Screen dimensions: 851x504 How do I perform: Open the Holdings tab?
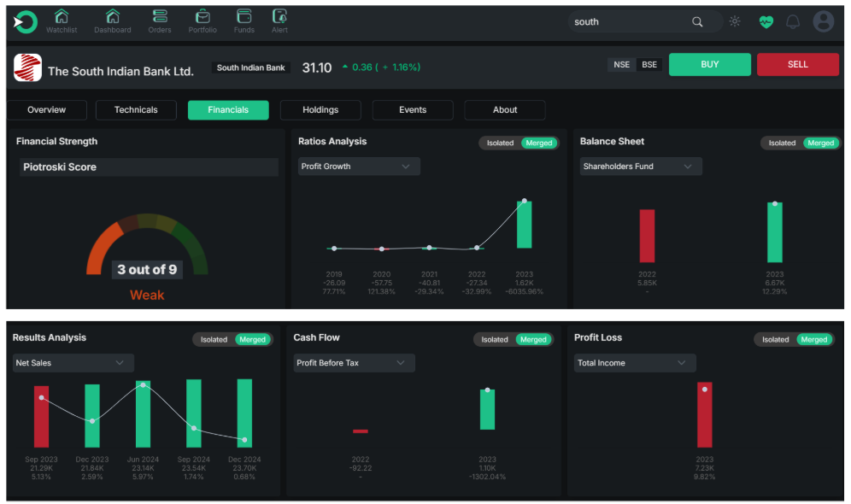tap(320, 110)
